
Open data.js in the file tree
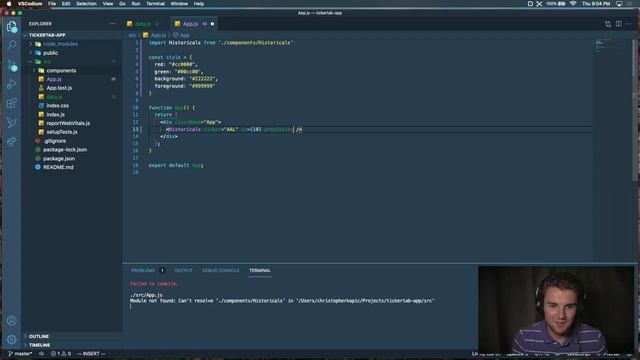tap(54, 97)
